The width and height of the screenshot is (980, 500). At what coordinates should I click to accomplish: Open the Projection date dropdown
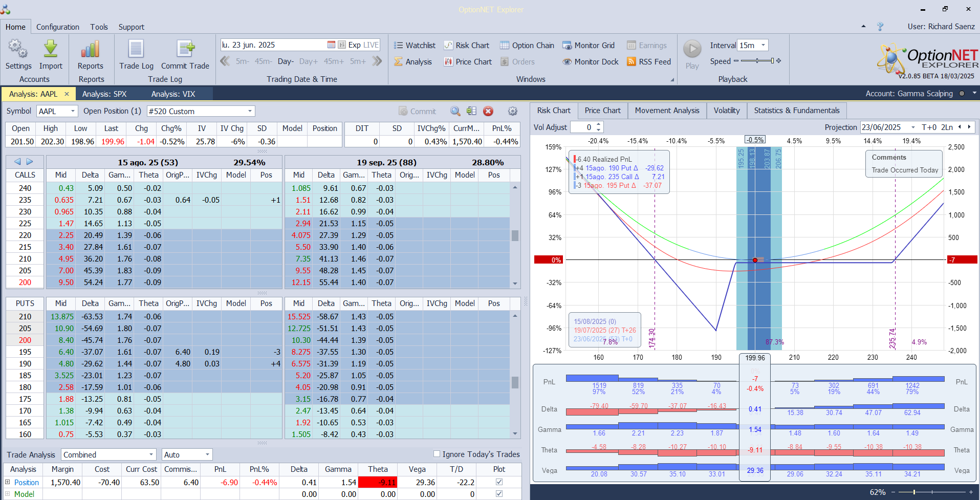(913, 127)
